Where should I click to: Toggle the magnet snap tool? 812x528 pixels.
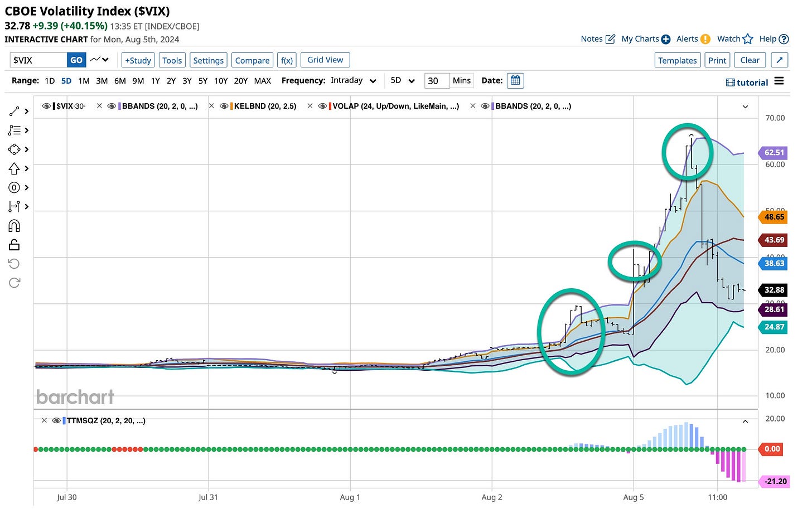(14, 226)
